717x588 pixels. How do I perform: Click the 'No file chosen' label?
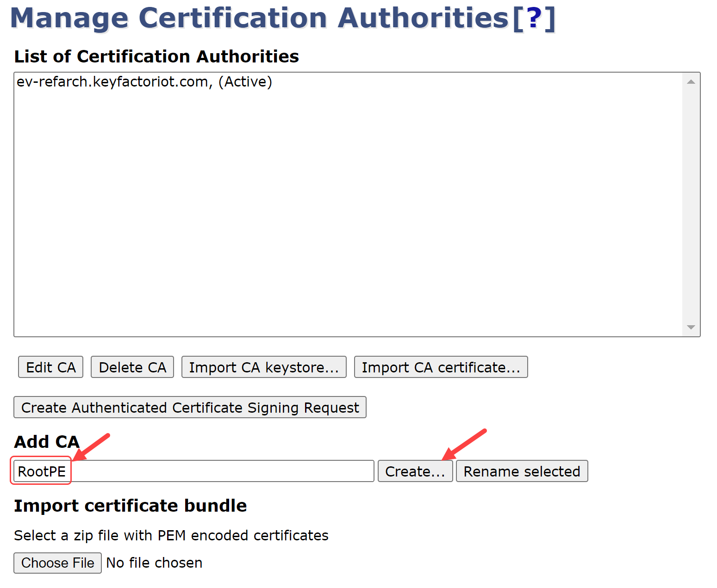(154, 563)
